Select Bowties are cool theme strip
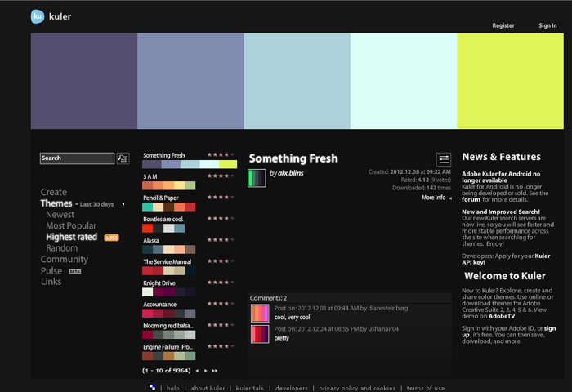This screenshot has height=392, width=572. (163, 229)
